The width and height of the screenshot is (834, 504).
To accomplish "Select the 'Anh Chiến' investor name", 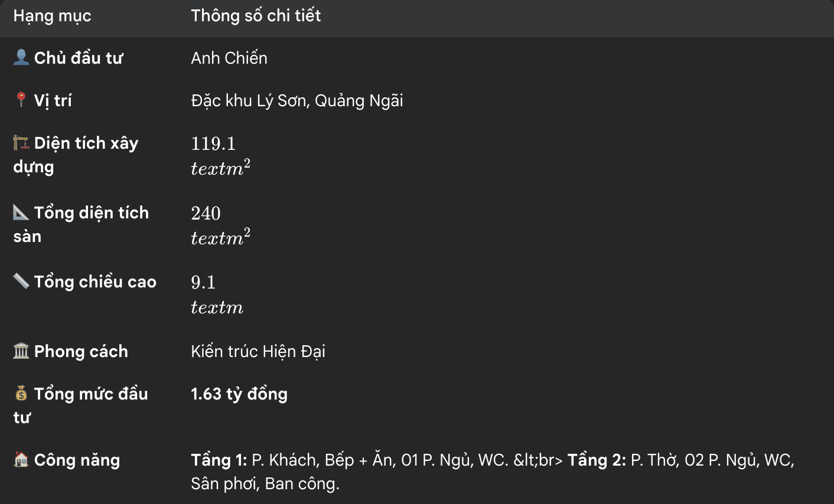I will 229,58.
